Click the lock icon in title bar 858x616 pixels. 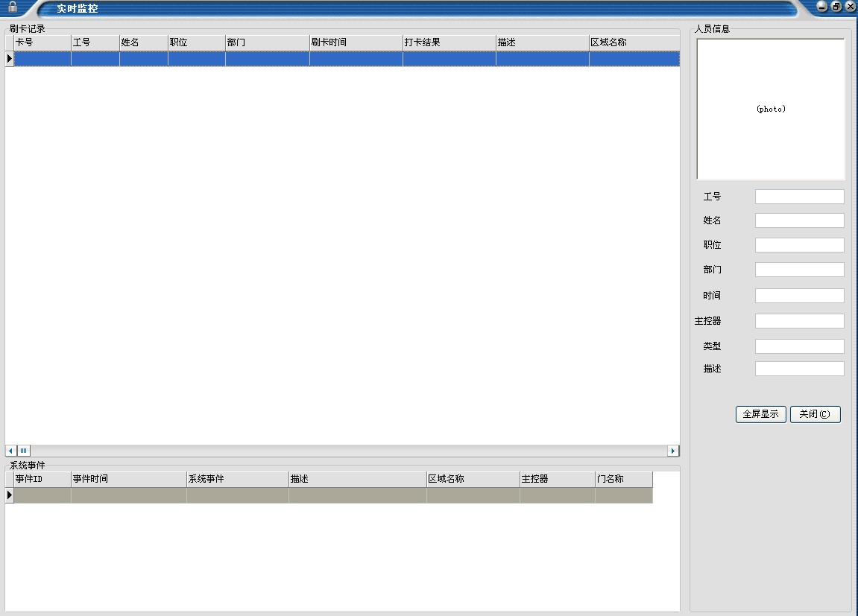click(13, 7)
